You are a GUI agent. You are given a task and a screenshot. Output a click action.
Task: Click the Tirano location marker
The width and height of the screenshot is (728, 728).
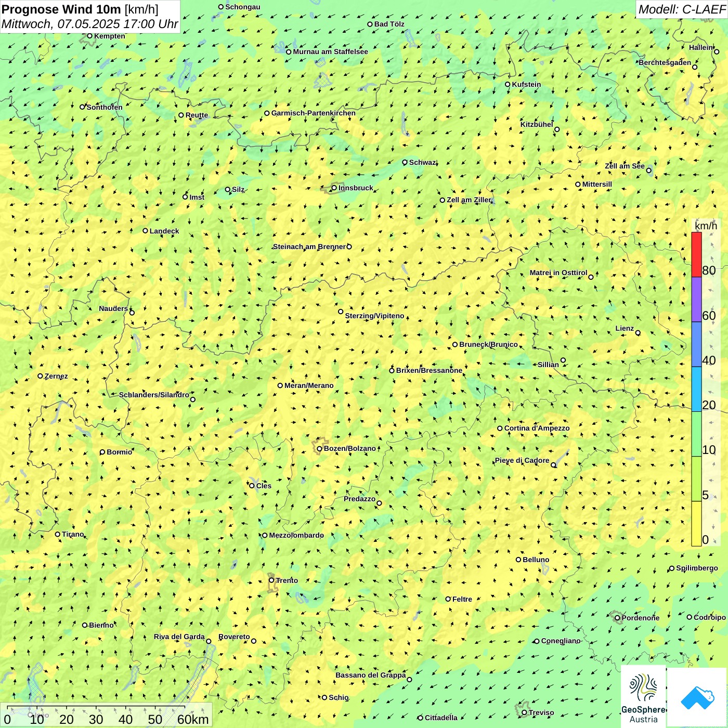point(58,535)
